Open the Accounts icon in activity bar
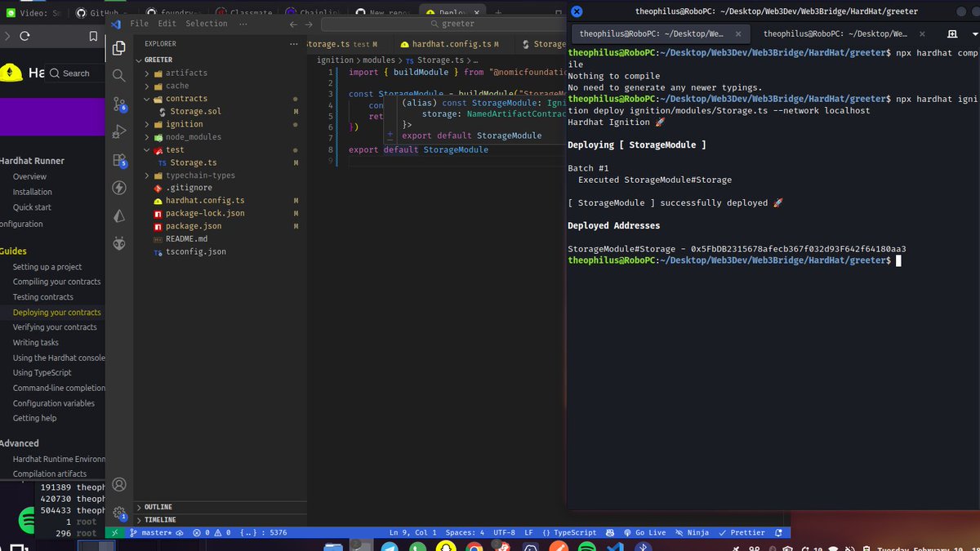The width and height of the screenshot is (980, 551). (119, 485)
